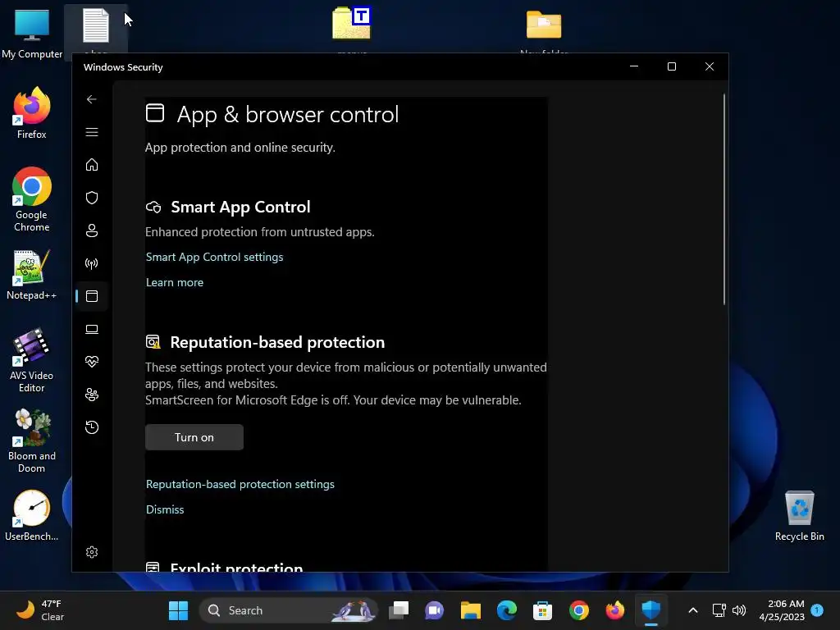Open File Explorer from taskbar

pos(470,610)
